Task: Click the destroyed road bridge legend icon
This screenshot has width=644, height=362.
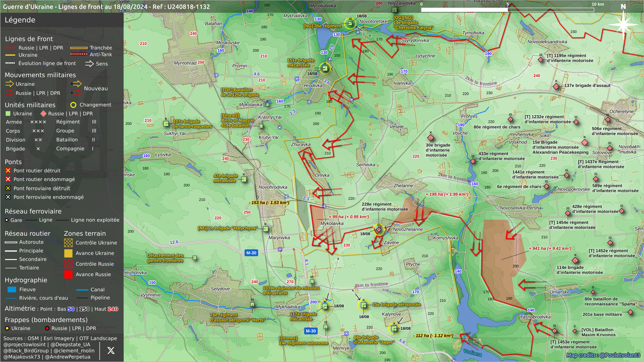Action: pyautogui.click(x=8, y=171)
